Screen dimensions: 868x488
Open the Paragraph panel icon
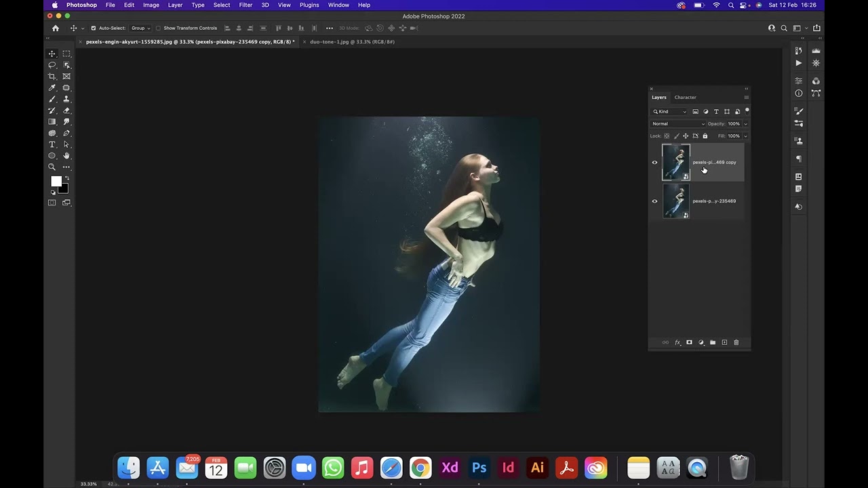[x=799, y=159]
